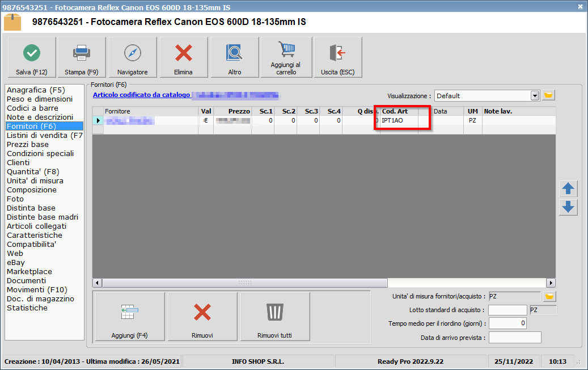
Task: Click the Lotto standard di acquisto field
Action: (507, 310)
